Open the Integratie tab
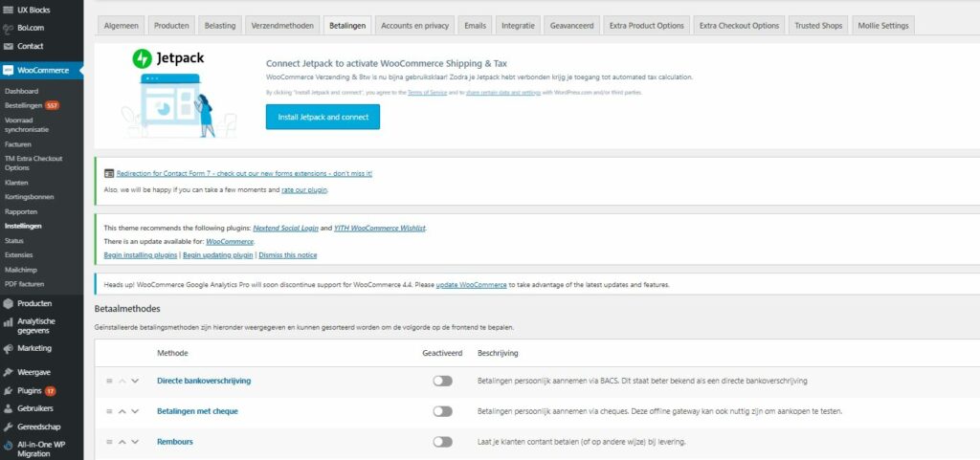The image size is (980, 460). 518,26
